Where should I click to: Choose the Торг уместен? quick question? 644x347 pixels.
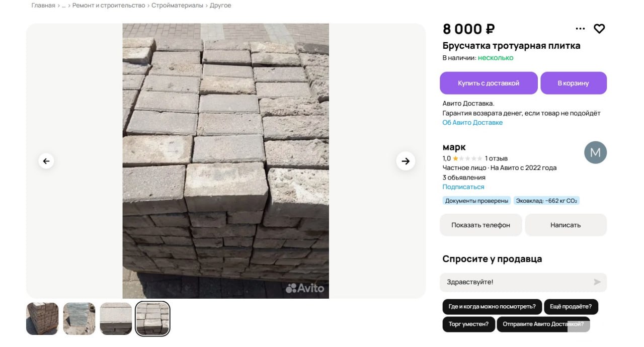click(x=468, y=324)
